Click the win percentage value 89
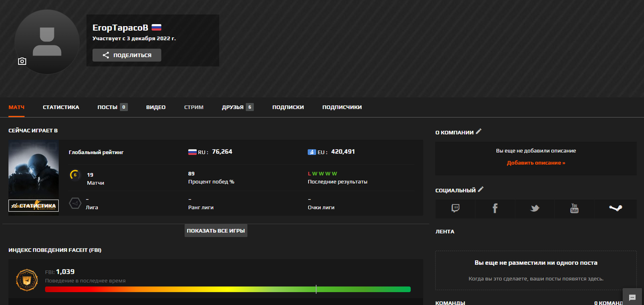This screenshot has height=305, width=644. click(x=191, y=174)
